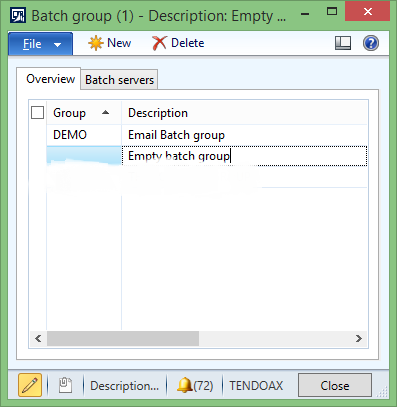Select the DEMO group cell
Viewport: 397px width, 407px height.
click(84, 135)
